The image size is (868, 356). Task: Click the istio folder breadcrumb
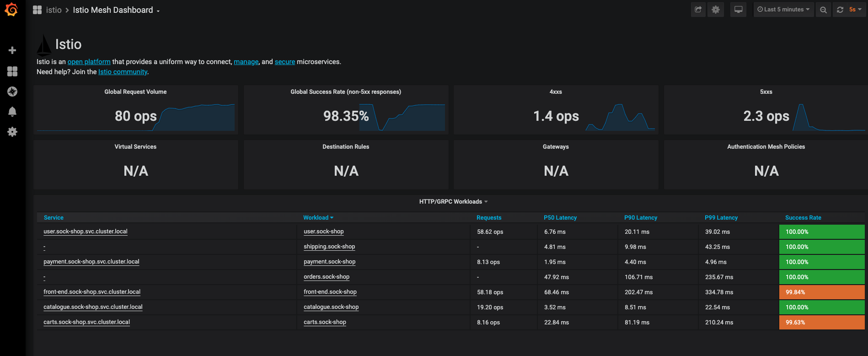[x=54, y=10]
